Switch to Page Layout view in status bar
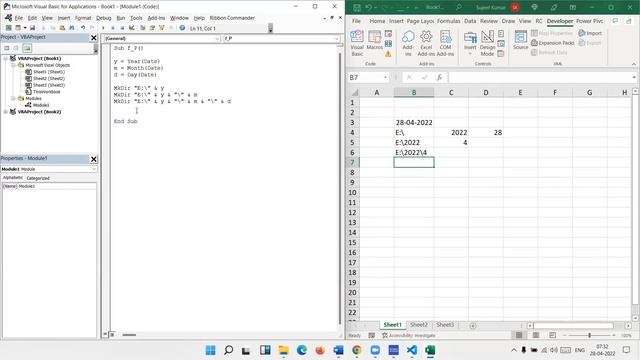Viewport: 640px width, 360px height. (x=536, y=335)
